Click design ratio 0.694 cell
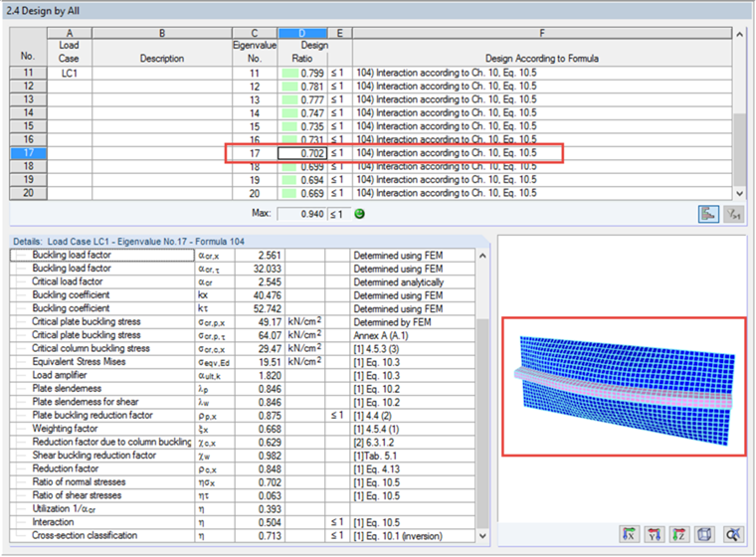The width and height of the screenshot is (756, 557). coord(302,180)
